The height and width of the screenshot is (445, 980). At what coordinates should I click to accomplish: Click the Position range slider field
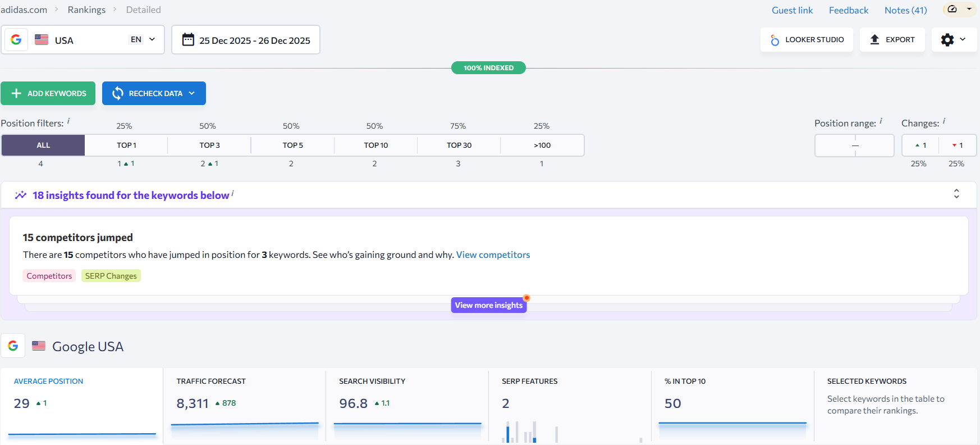pos(854,146)
